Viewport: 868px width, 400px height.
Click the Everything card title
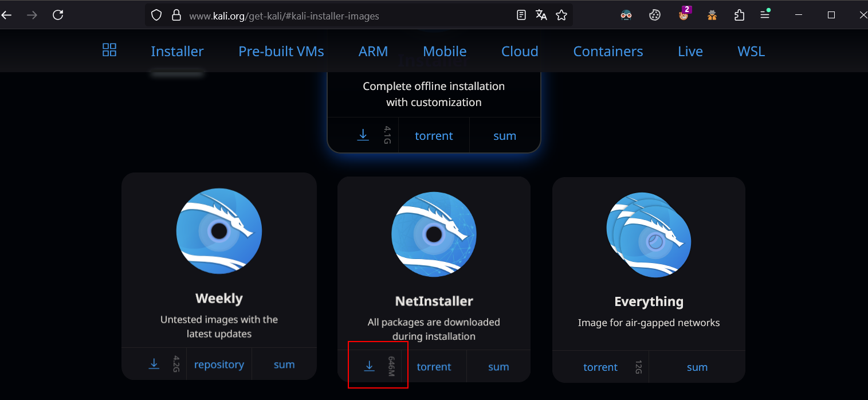click(x=649, y=301)
